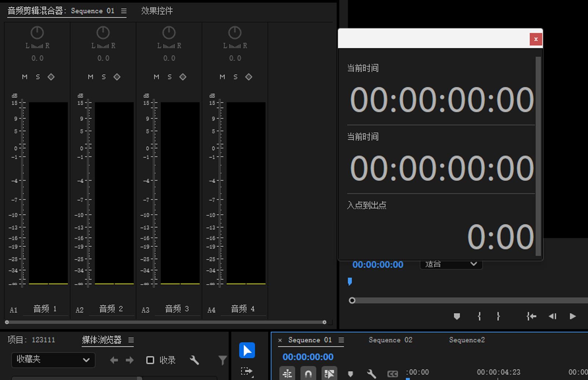Image resolution: width=588 pixels, height=380 pixels.
Task: Click the pan value 0.0 of track A2
Action: 103,58
